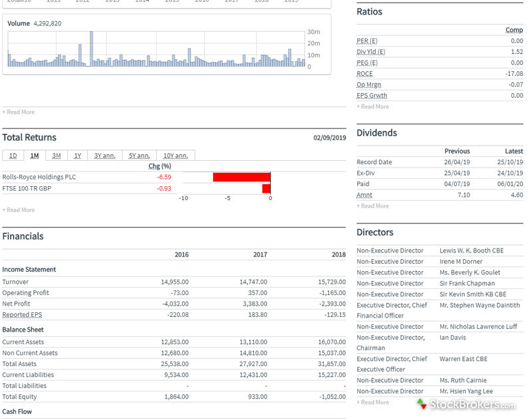Screen dimensions: 532x420
Task: Click the tallest volume bar in chart
Action: tap(91, 49)
